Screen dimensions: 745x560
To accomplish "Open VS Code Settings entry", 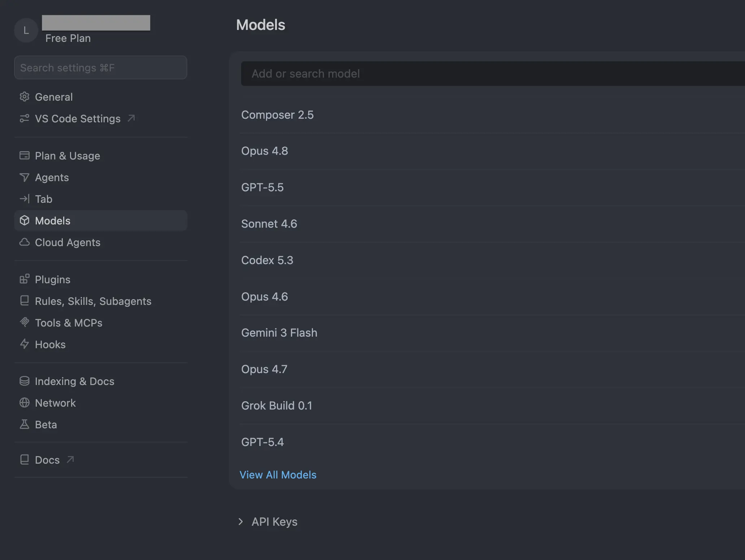I will click(101, 118).
